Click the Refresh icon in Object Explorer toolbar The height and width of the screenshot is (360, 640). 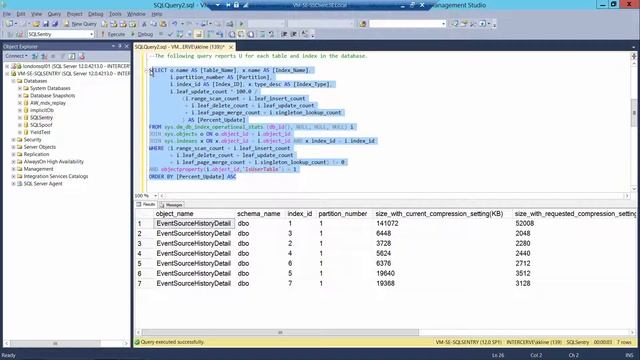point(72,56)
